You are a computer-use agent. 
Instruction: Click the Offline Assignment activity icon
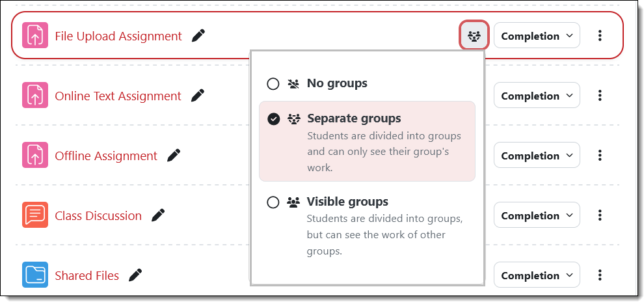35,156
